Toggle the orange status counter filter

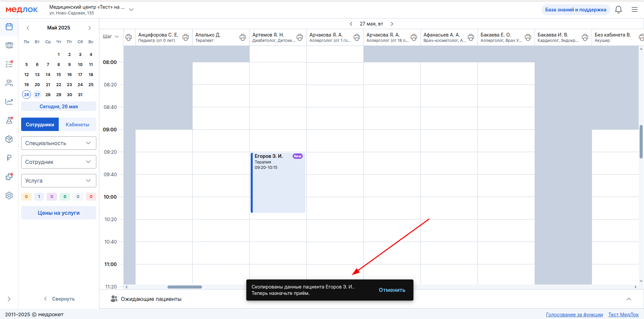pos(26,197)
